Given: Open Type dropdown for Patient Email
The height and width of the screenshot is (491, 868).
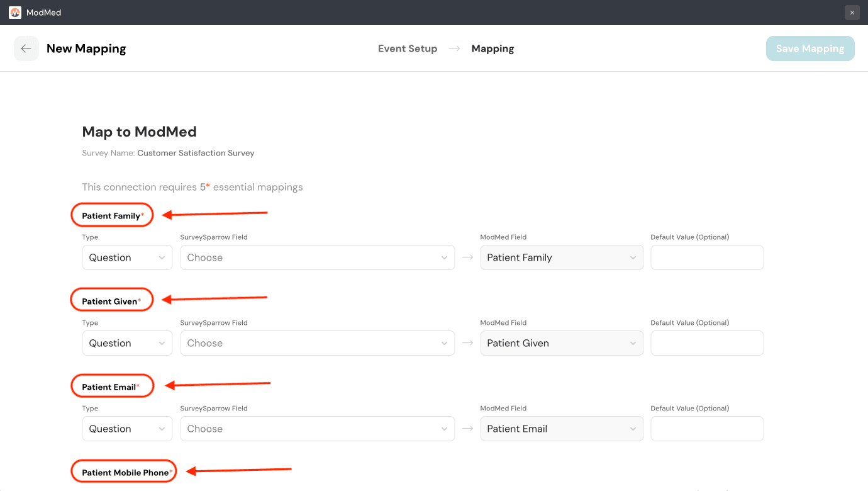Looking at the screenshot, I should pos(127,429).
